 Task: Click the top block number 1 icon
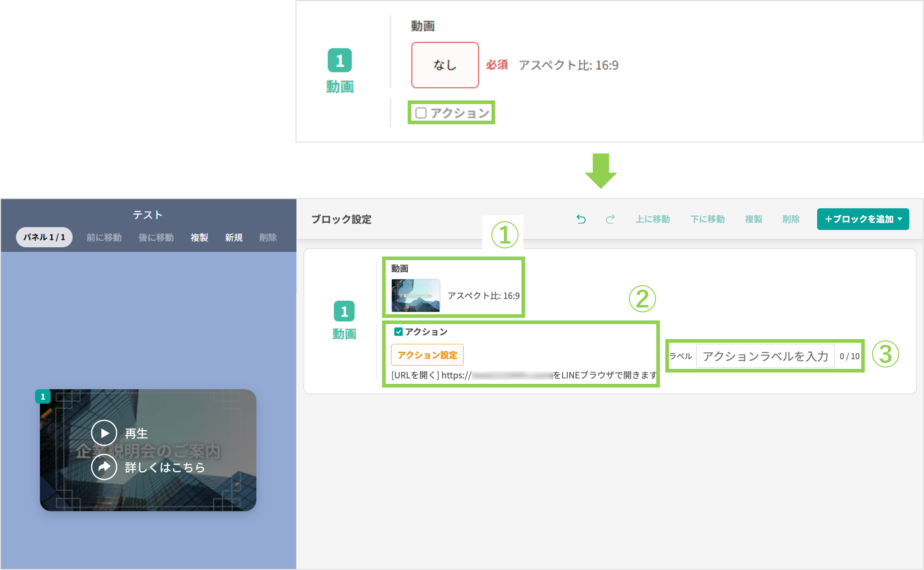point(339,60)
